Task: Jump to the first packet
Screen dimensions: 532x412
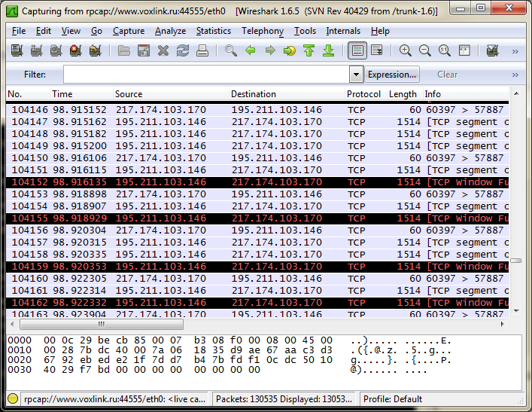Action: click(309, 50)
